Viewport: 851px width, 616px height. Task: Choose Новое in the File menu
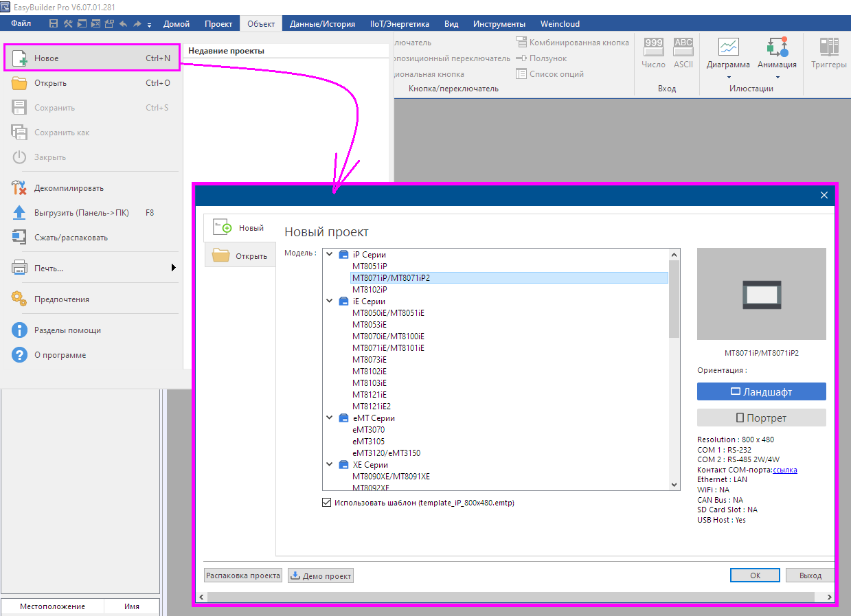[92, 58]
